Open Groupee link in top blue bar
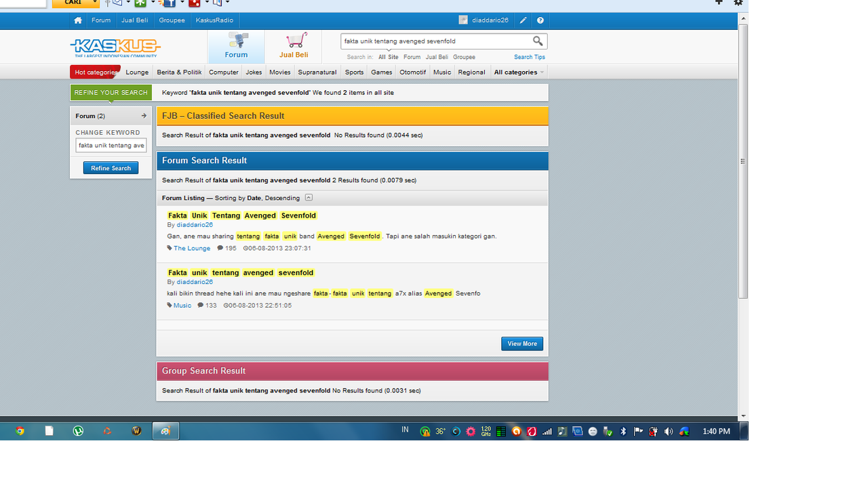 [x=172, y=20]
